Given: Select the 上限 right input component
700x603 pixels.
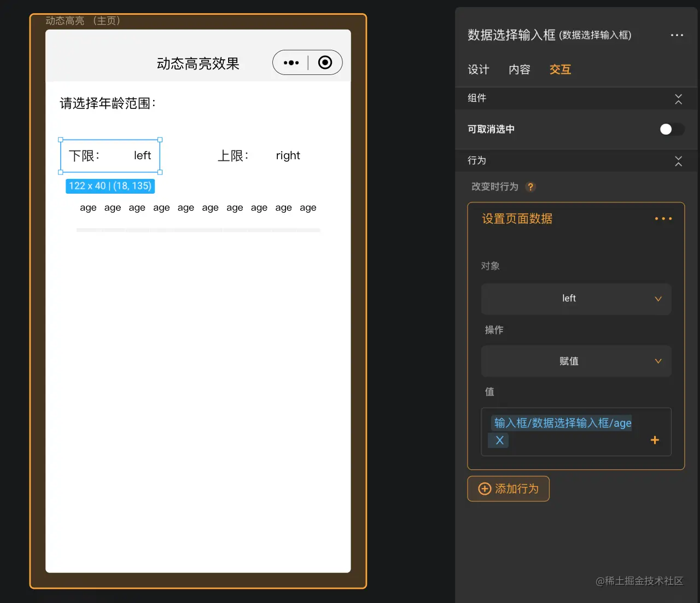Looking at the screenshot, I should [259, 156].
